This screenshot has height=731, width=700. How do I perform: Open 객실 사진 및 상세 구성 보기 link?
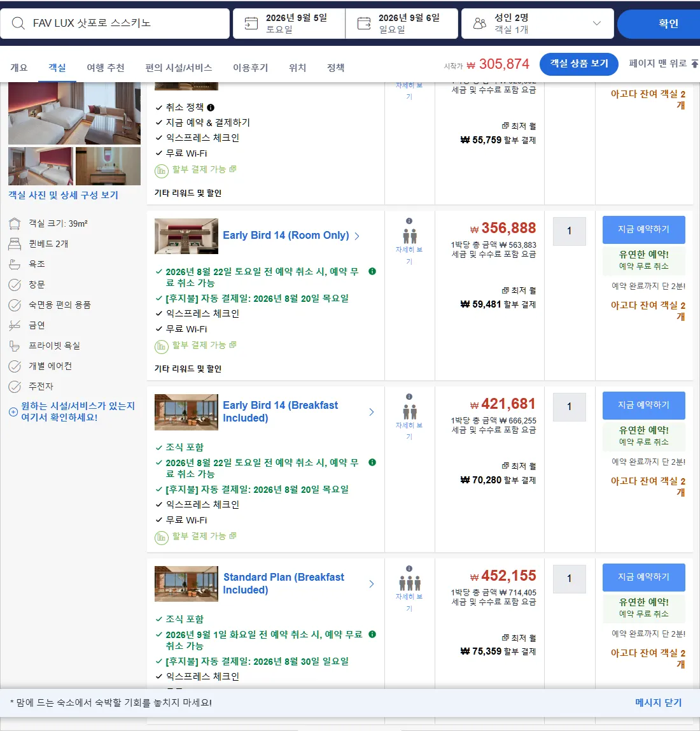click(x=64, y=195)
